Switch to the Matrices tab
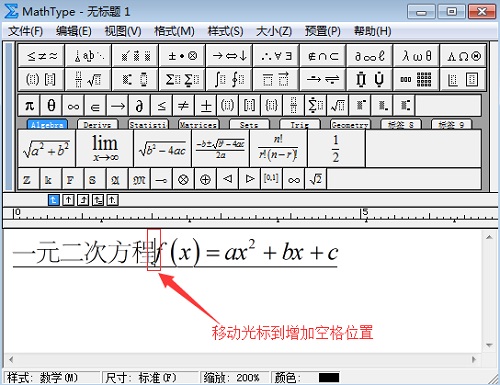This screenshot has height=385, width=500. tap(198, 125)
